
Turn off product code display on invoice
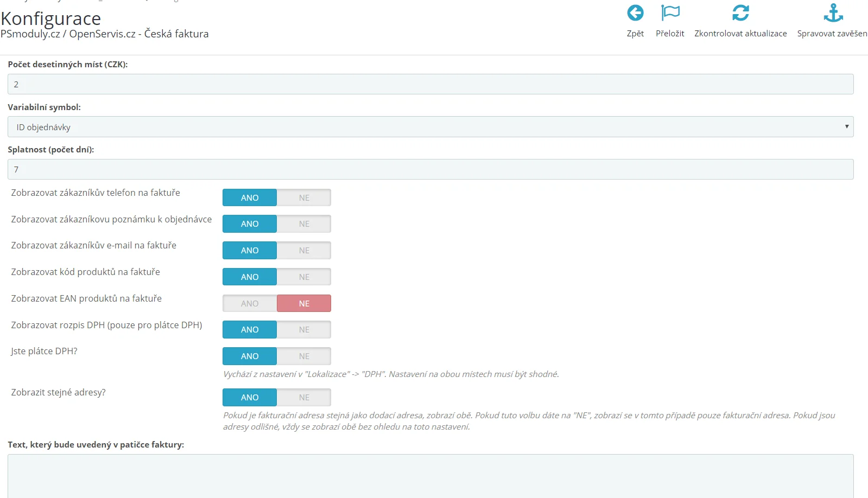[x=304, y=277]
